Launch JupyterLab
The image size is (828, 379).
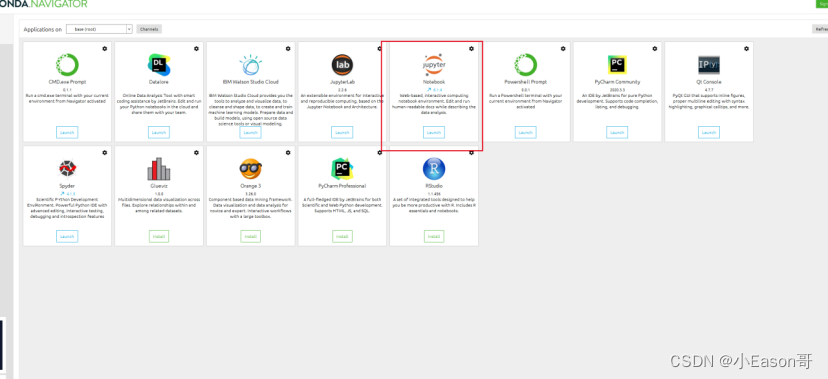(x=342, y=132)
